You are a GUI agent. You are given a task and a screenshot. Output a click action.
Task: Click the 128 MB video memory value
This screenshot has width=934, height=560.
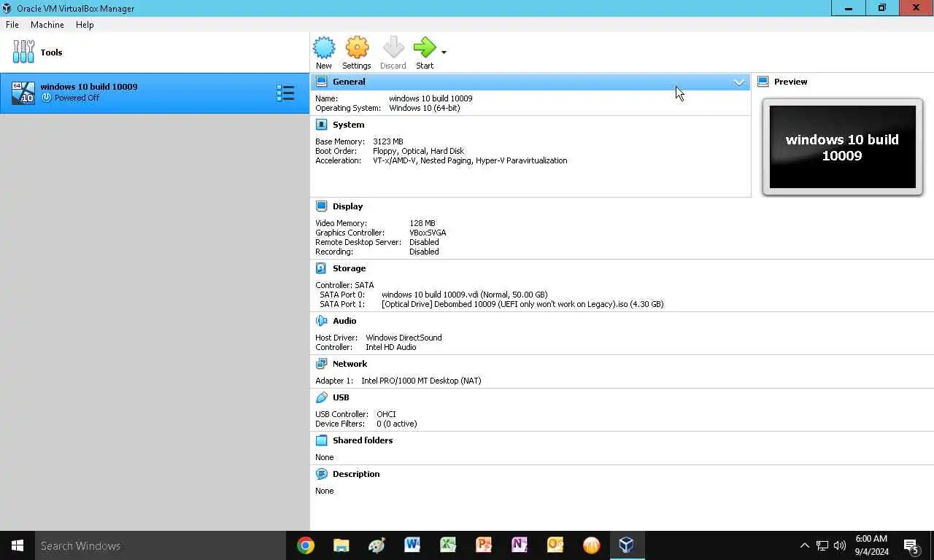(422, 223)
